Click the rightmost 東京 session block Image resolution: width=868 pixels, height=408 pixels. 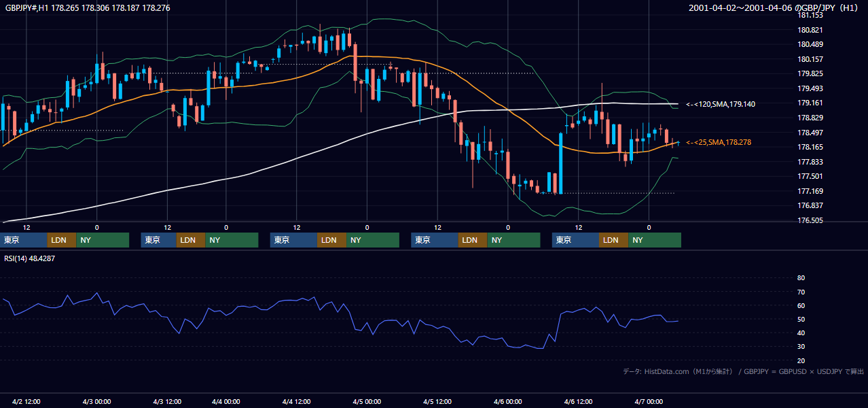pyautogui.click(x=576, y=240)
